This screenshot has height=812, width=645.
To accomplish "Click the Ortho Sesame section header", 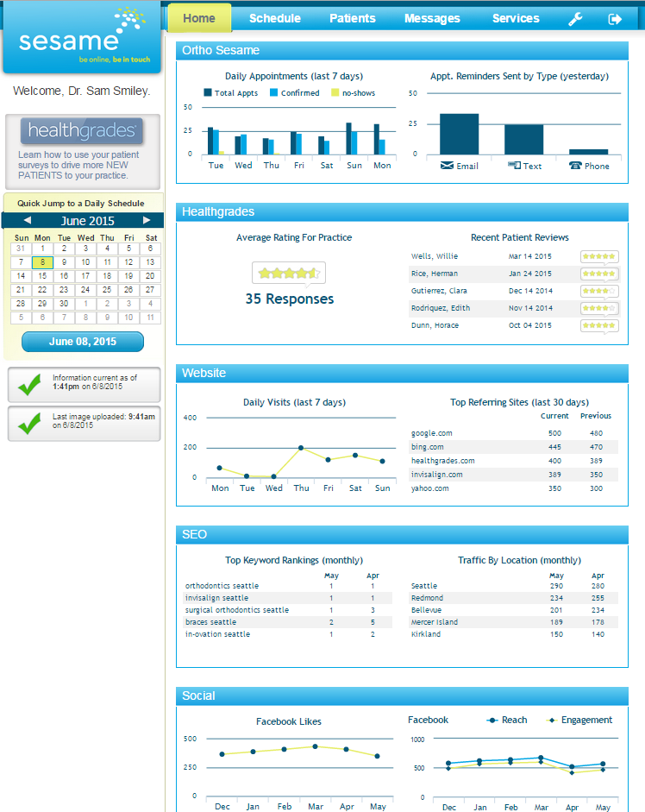I will (402, 50).
